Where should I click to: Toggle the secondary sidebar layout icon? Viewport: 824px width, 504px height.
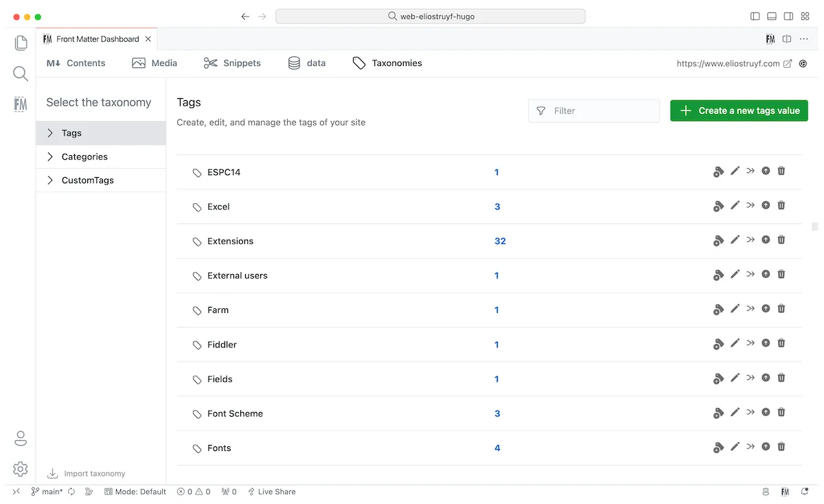pyautogui.click(x=788, y=16)
